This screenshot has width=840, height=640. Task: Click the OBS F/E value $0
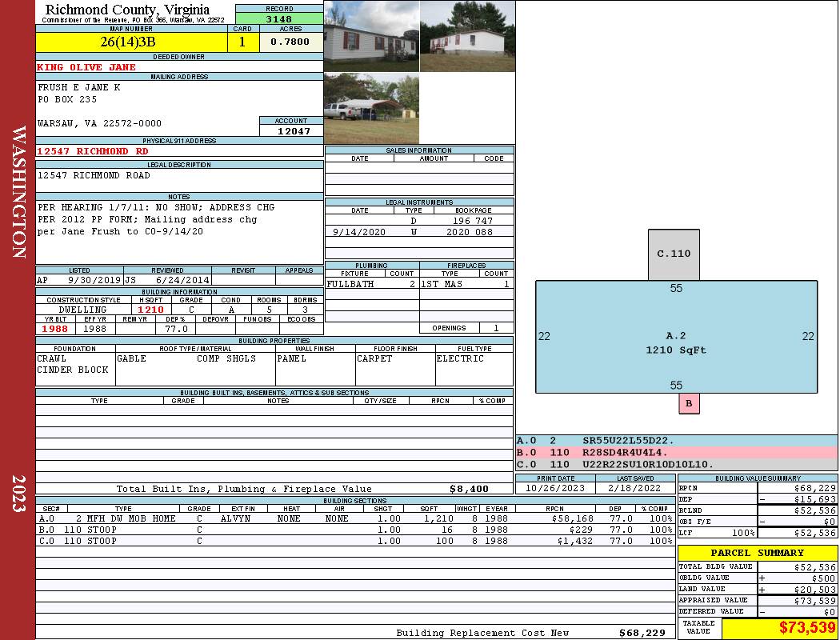830,522
